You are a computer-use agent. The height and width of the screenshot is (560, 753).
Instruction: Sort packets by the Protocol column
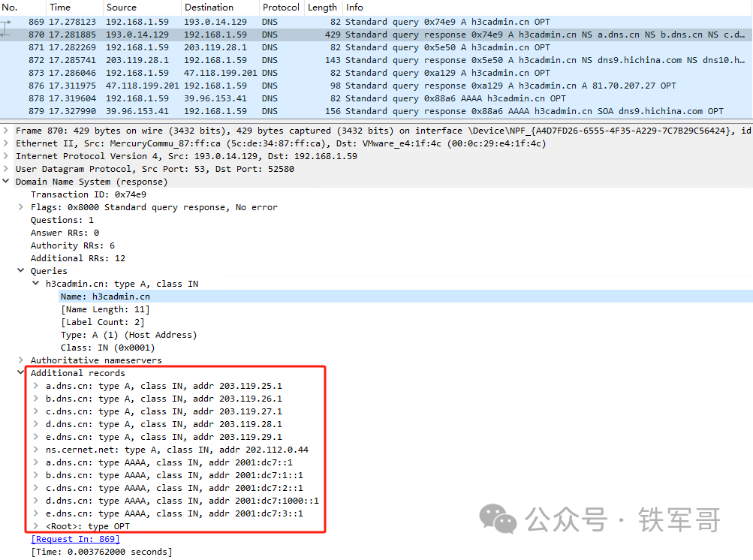pos(282,8)
